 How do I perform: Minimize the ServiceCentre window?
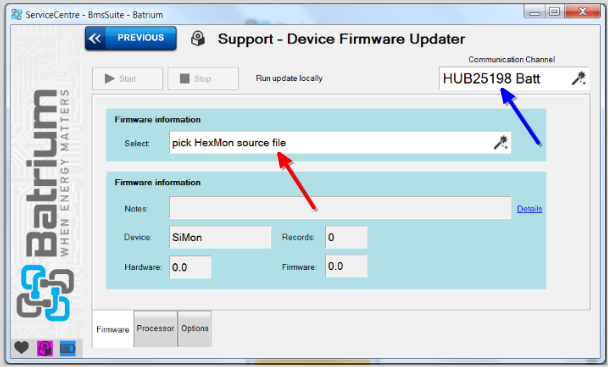click(x=534, y=12)
